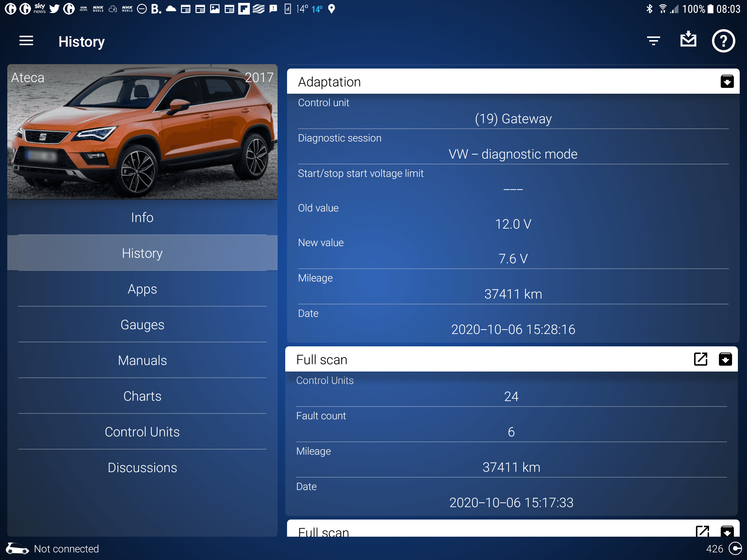
Task: Tap the date 2020-10-06 15:28:16
Action: coord(513,330)
